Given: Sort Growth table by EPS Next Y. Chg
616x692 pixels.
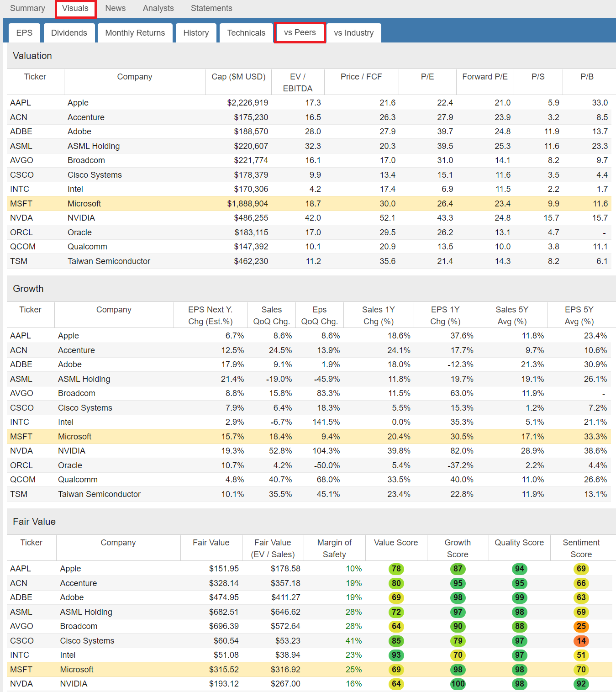Looking at the screenshot, I should 211,316.
